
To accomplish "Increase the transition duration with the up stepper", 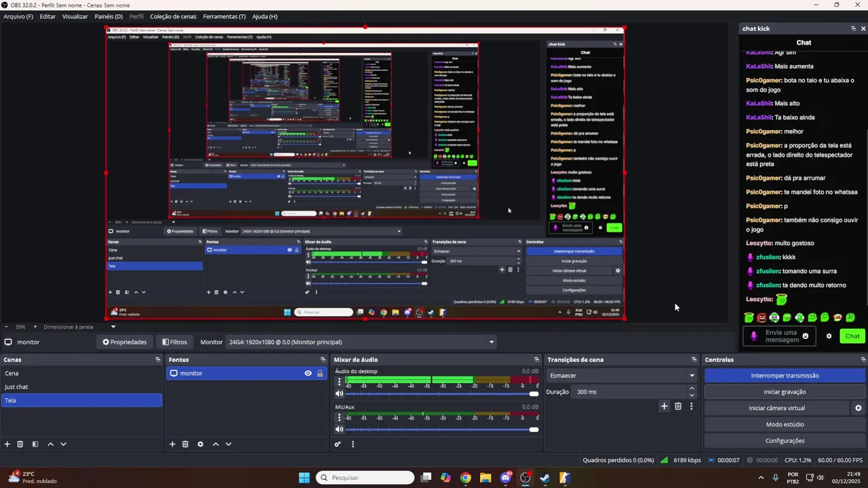I will 692,388.
